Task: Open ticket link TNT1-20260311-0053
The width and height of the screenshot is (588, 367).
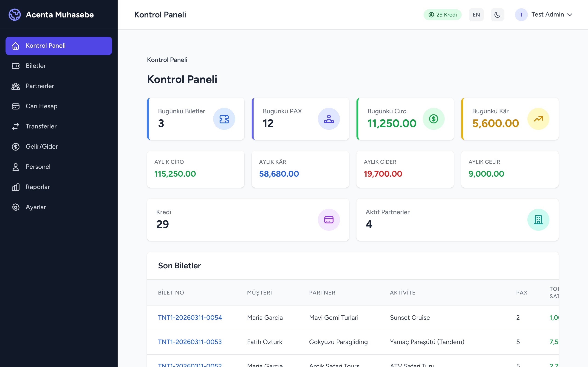Action: coord(190,342)
